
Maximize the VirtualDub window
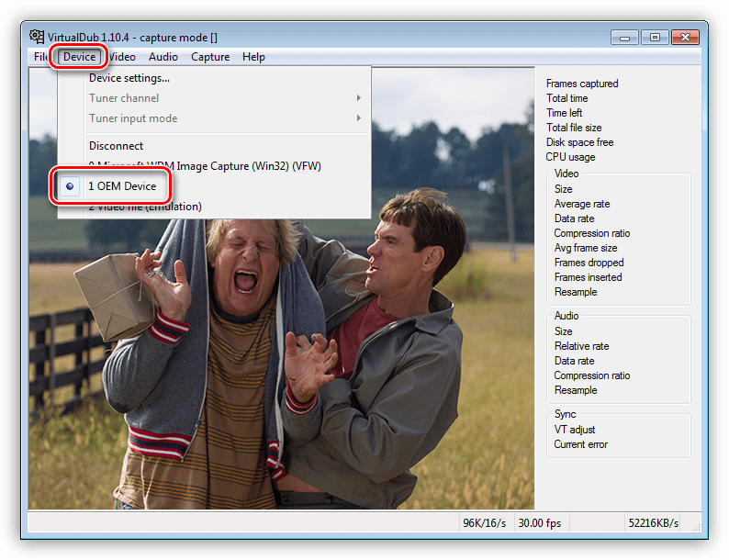pyautogui.click(x=655, y=37)
